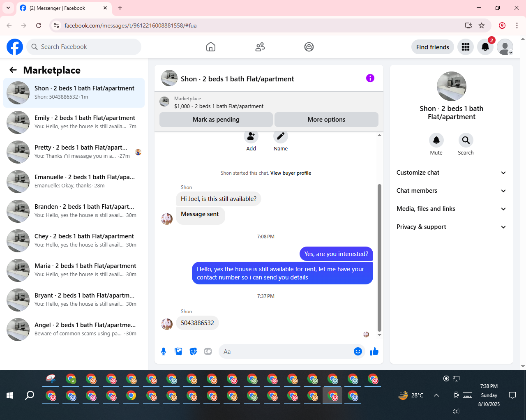
Task: Click the browser address bar URL
Action: [x=130, y=25]
